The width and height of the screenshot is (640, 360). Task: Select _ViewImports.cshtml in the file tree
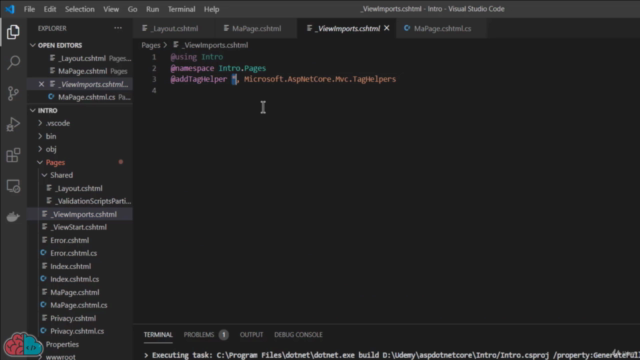[x=80, y=214]
